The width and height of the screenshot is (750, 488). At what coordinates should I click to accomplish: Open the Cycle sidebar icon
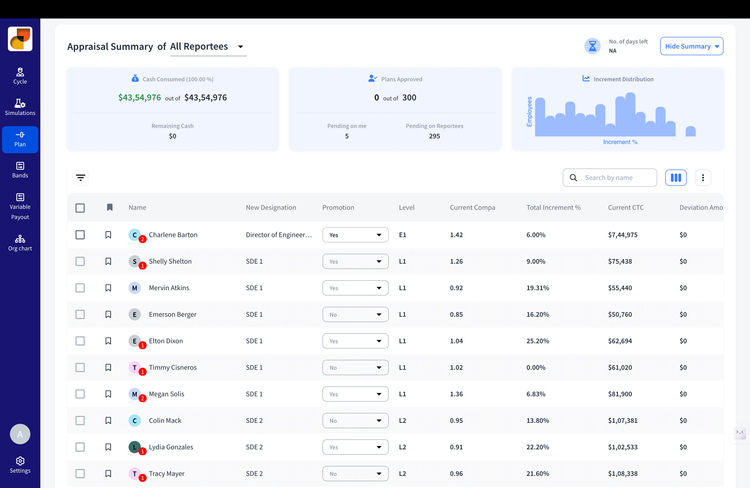[20, 76]
